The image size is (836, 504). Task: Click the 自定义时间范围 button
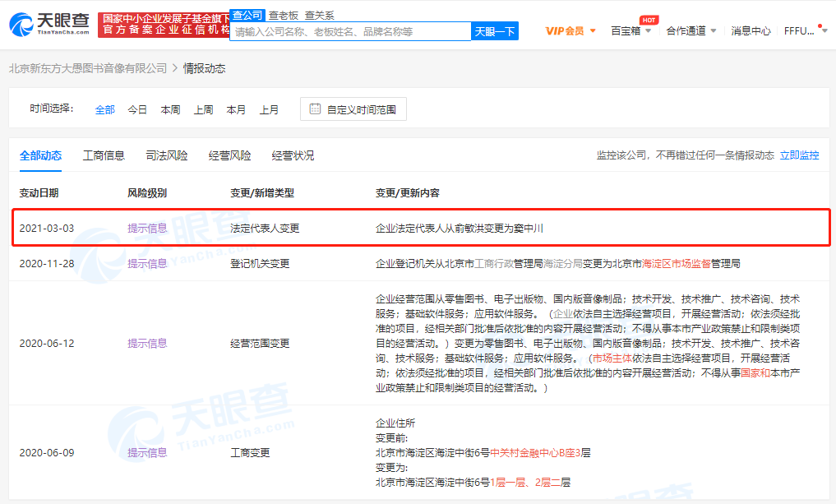[353, 109]
